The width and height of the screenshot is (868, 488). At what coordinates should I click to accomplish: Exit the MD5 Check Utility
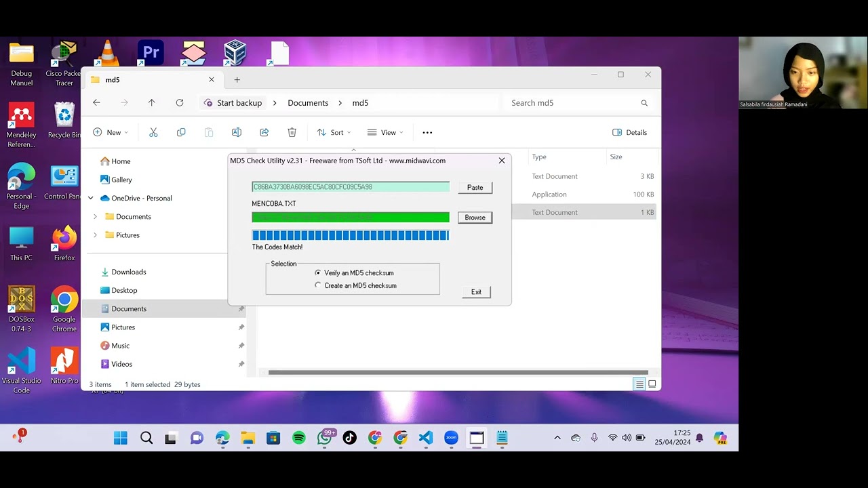(476, 292)
